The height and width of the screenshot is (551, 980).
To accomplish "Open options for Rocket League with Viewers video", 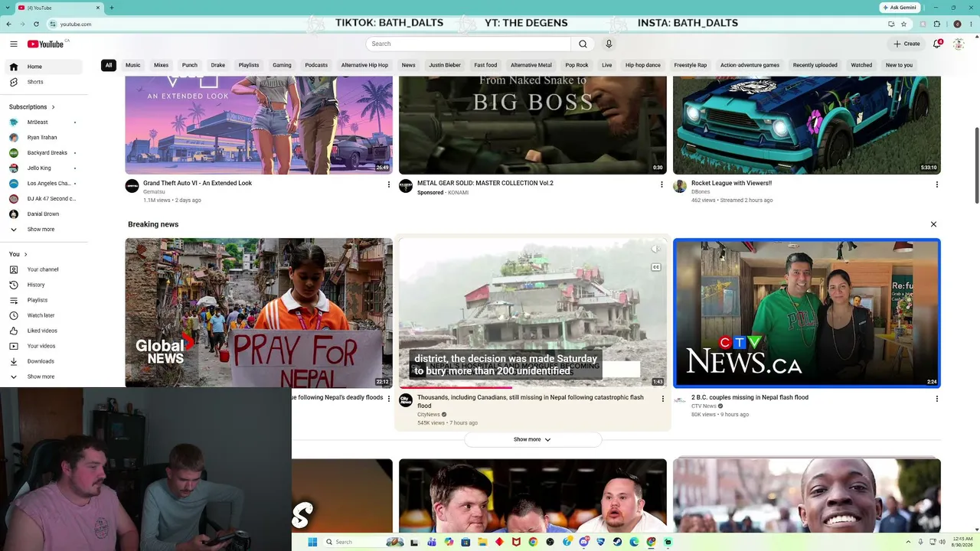I will pos(936,184).
